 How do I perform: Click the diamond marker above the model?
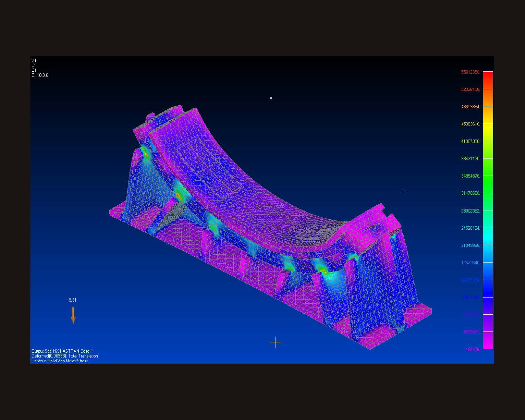[x=271, y=98]
